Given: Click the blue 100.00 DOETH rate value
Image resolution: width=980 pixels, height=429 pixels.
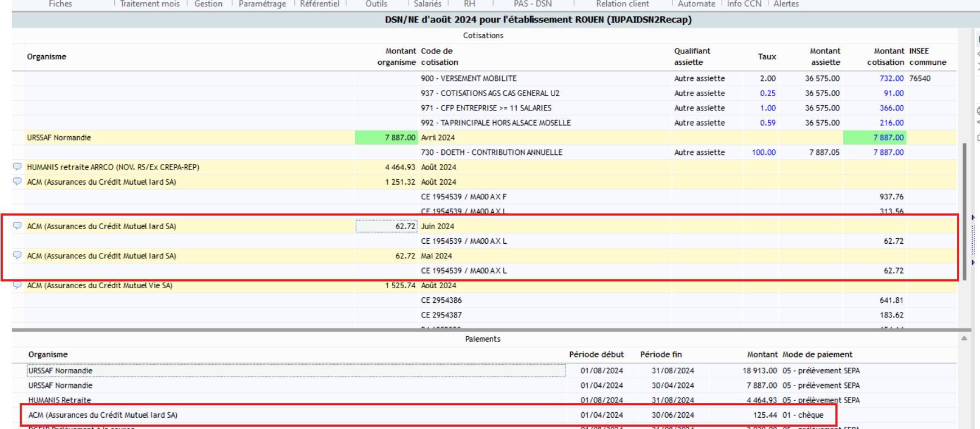Looking at the screenshot, I should pyautogui.click(x=763, y=153).
